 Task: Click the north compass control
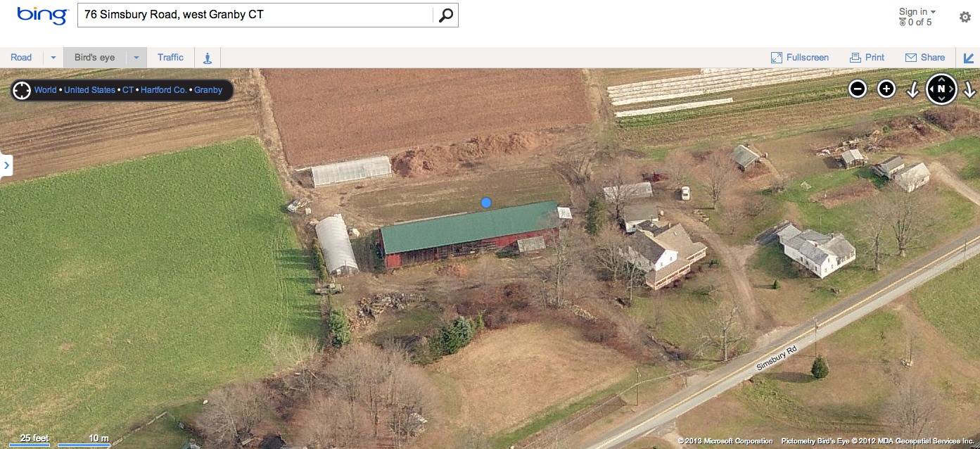click(x=941, y=89)
